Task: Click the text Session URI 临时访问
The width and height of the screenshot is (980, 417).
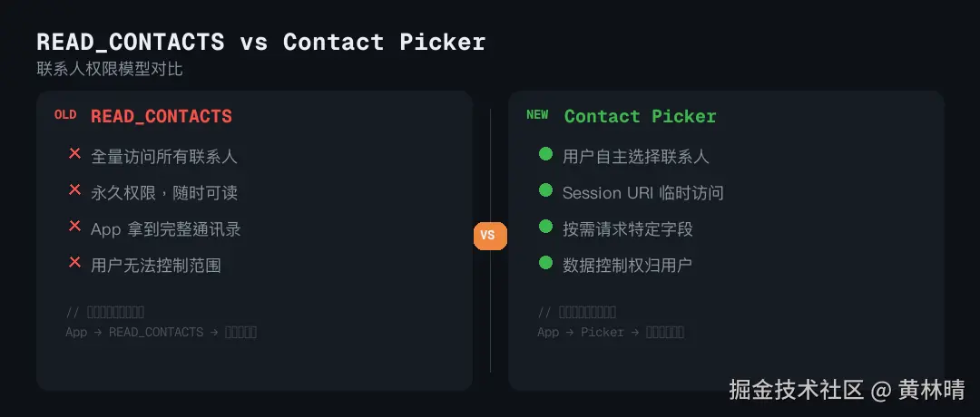Action: click(x=642, y=192)
